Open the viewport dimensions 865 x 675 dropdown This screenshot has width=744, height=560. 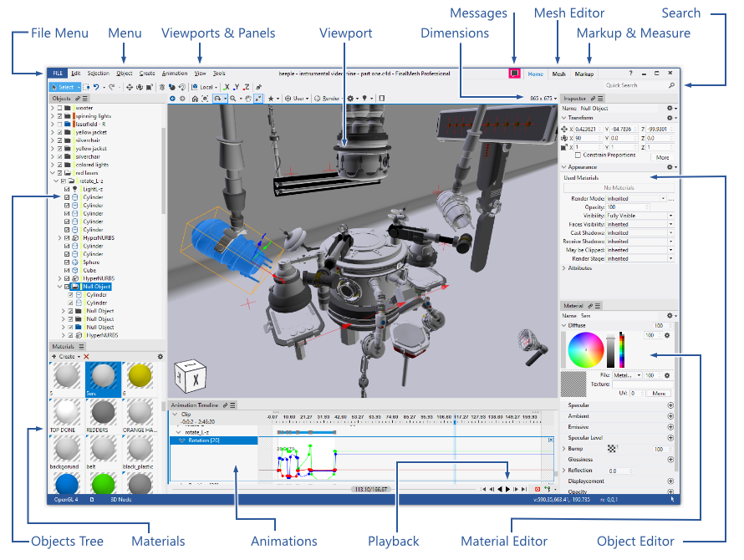(x=543, y=99)
